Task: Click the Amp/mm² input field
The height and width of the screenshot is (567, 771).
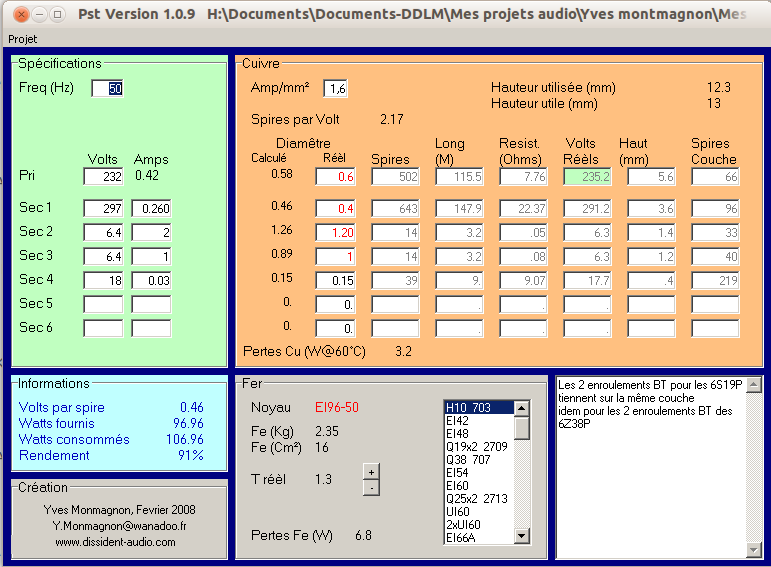Action: tap(335, 89)
